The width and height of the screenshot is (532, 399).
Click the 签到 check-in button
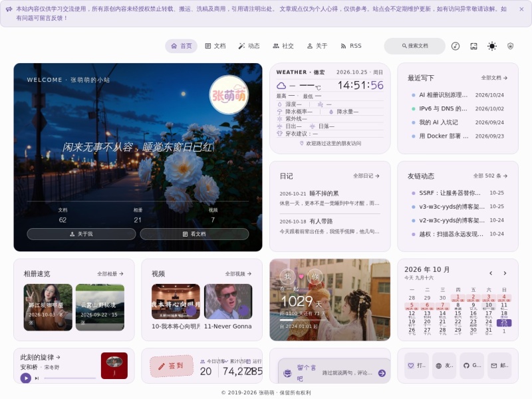pyautogui.click(x=172, y=366)
